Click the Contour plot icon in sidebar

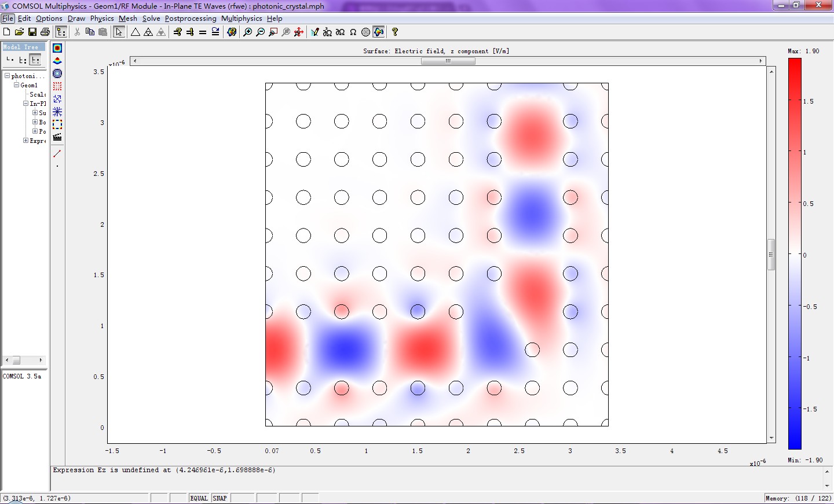coord(57,73)
